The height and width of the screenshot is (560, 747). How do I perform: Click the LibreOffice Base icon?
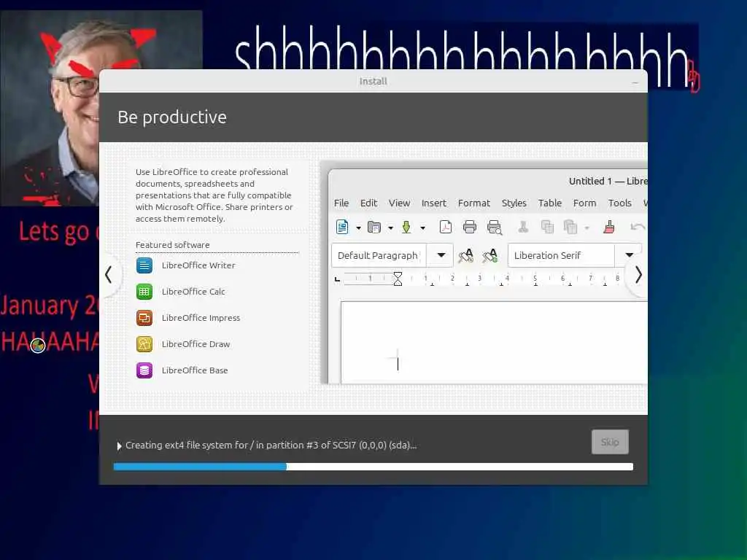144,370
